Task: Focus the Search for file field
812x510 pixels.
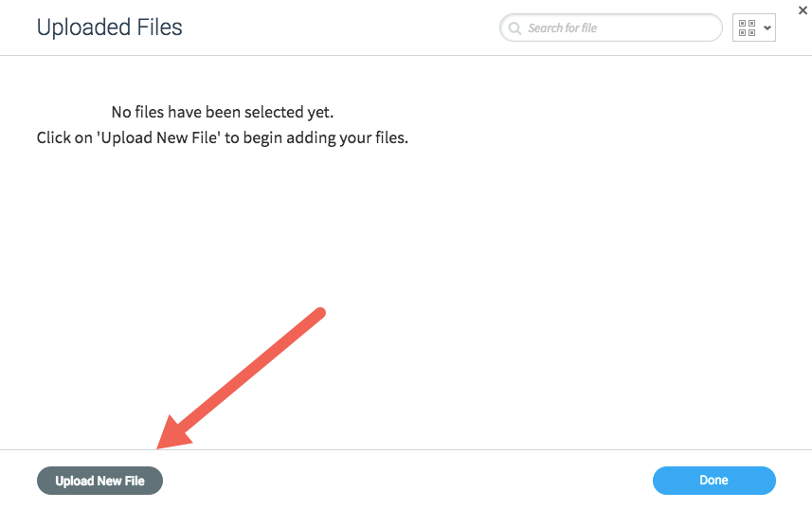Action: click(611, 28)
